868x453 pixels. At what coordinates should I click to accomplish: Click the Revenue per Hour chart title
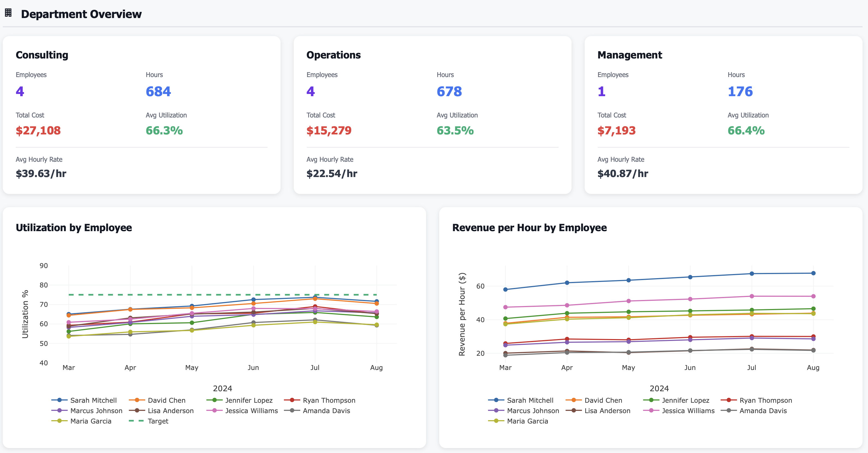click(529, 228)
